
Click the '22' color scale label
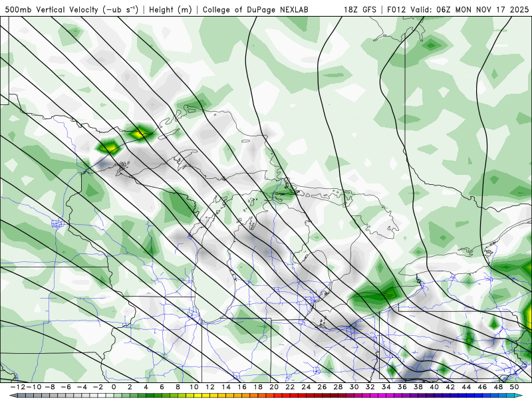pos(290,387)
